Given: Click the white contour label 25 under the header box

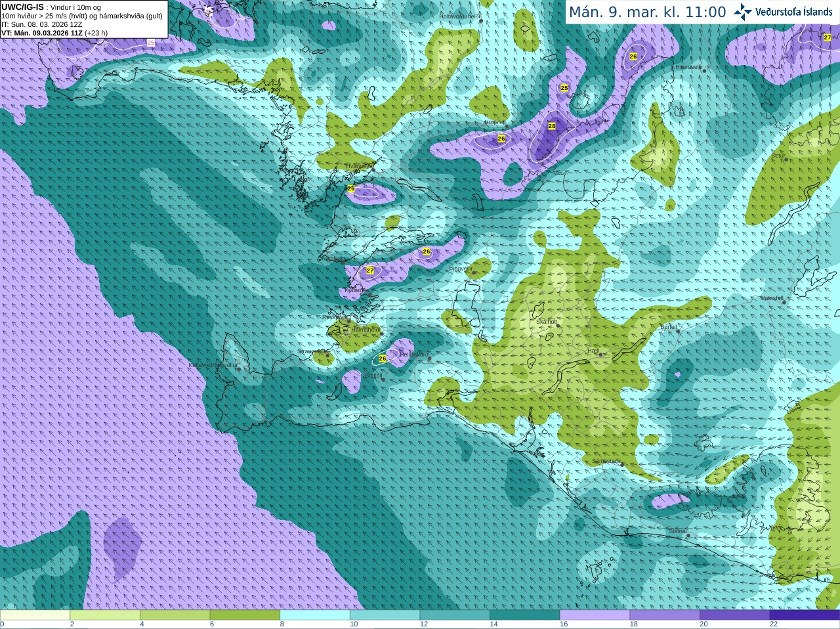Looking at the screenshot, I should tap(151, 43).
